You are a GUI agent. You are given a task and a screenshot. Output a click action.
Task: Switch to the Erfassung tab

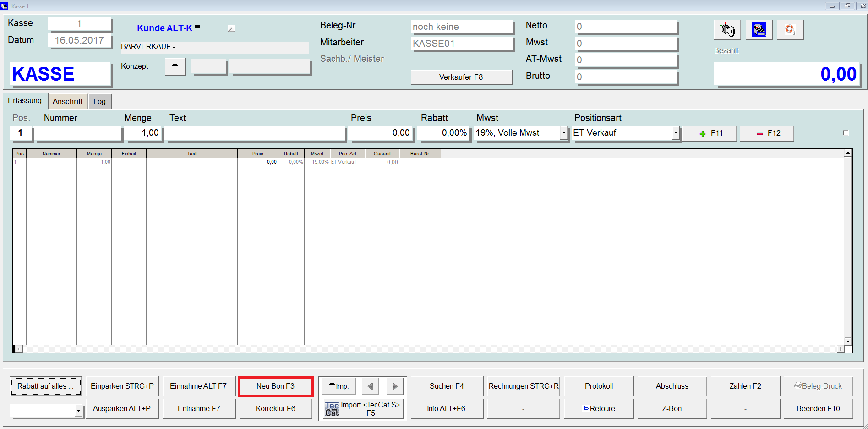click(x=25, y=101)
